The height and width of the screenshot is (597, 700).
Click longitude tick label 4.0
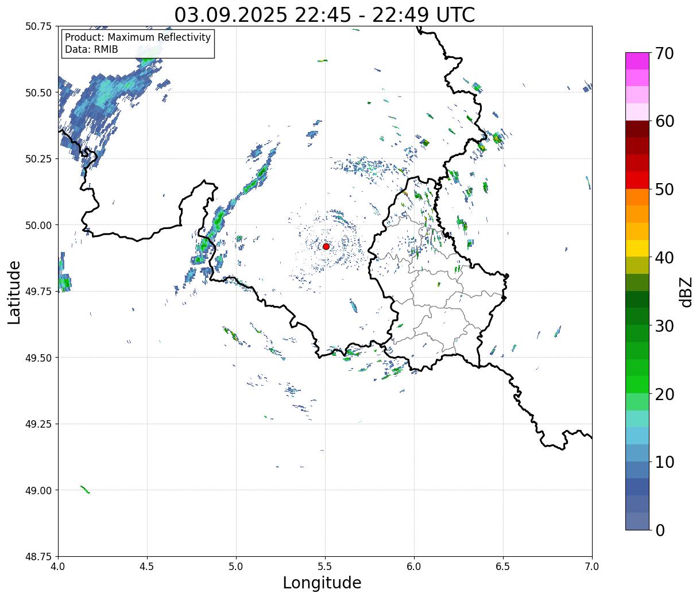(58, 566)
